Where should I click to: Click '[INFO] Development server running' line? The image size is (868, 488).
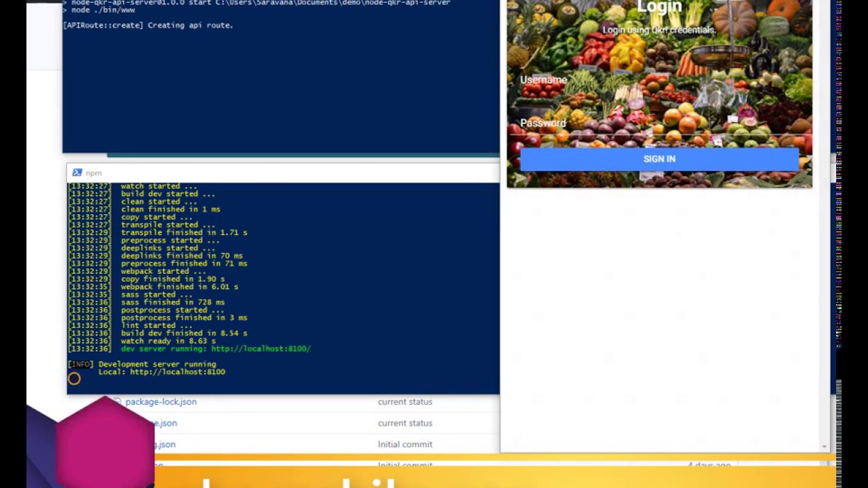(142, 364)
